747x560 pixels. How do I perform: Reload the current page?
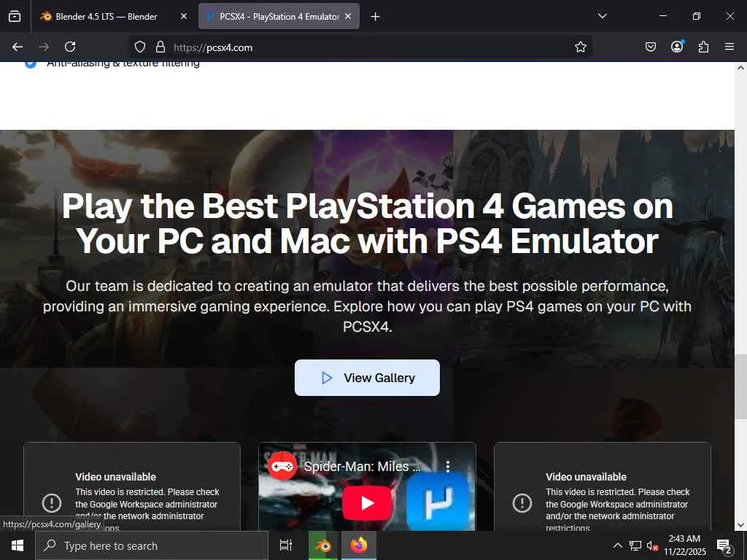(70, 47)
